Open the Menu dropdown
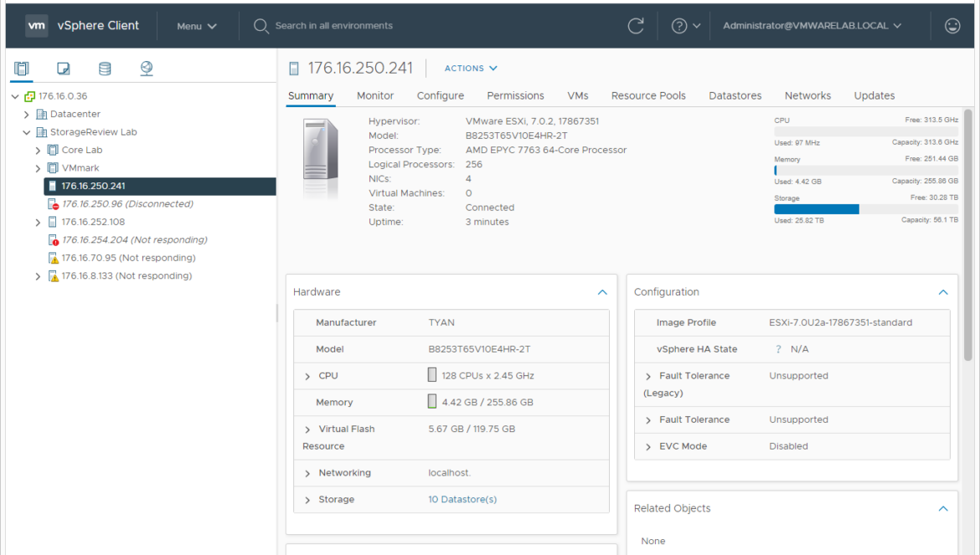The image size is (980, 555). 197,26
